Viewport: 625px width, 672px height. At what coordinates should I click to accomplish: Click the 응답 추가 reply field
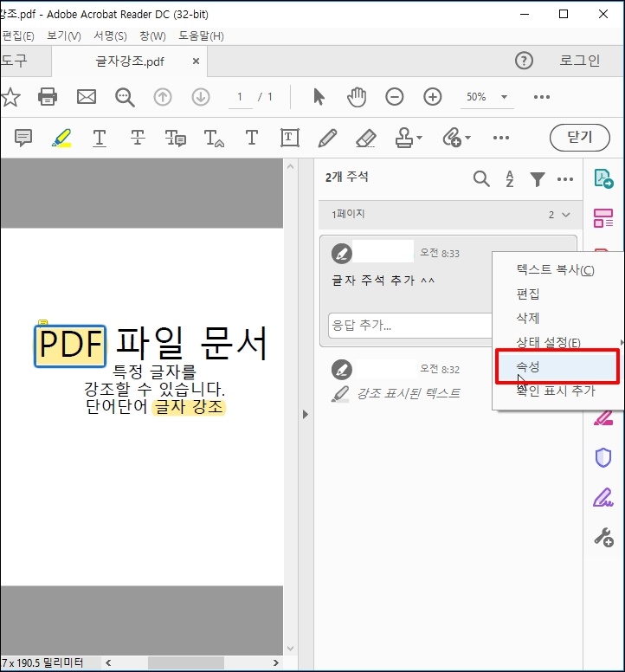click(410, 326)
